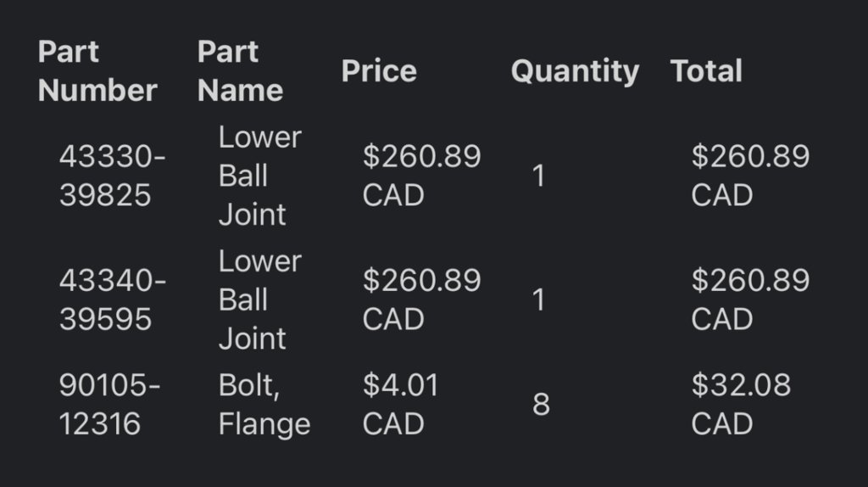Click the second row total $260.89 CAD

pyautogui.click(x=750, y=299)
